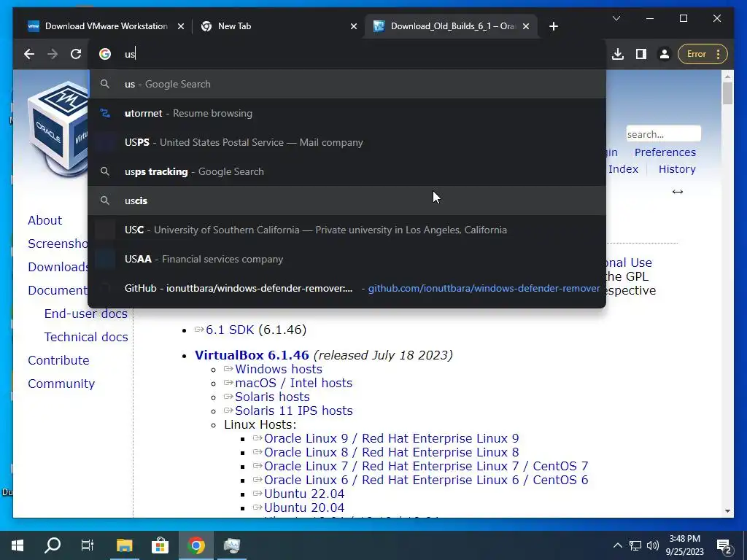747x560 pixels.
Task: Select the 'us - Google Search' suggestion
Action: click(347, 84)
